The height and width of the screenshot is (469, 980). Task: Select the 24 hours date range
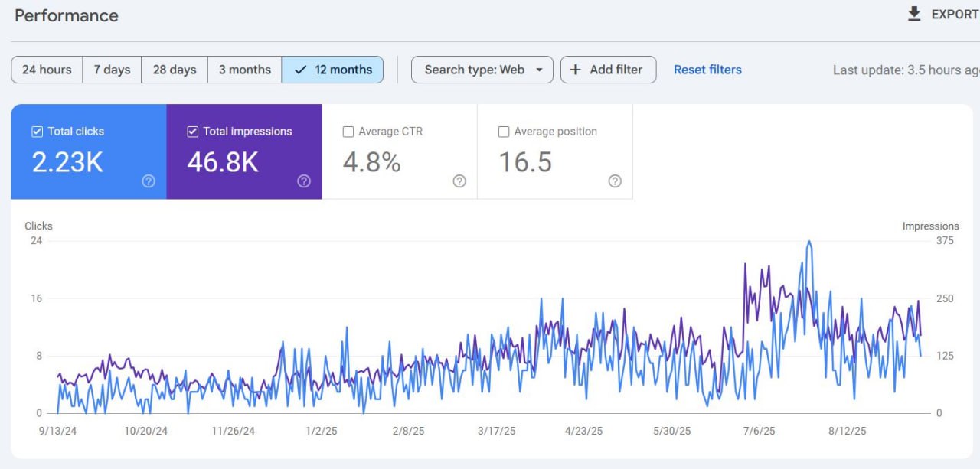(x=47, y=70)
